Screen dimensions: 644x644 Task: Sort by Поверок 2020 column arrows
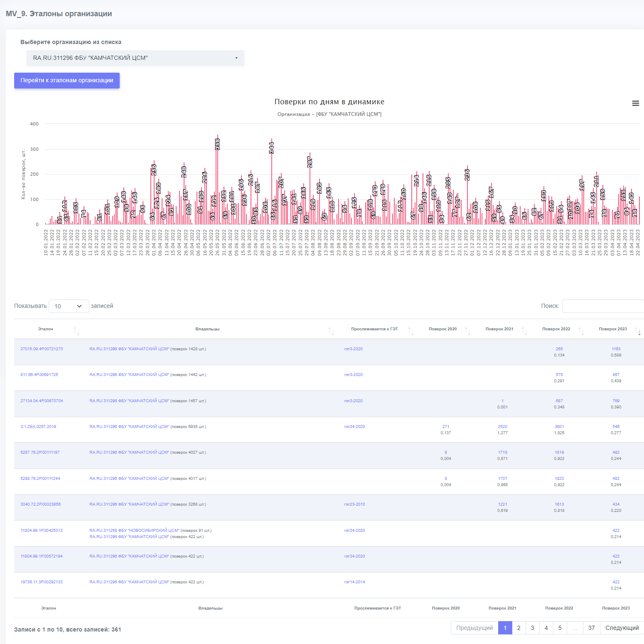[468, 331]
